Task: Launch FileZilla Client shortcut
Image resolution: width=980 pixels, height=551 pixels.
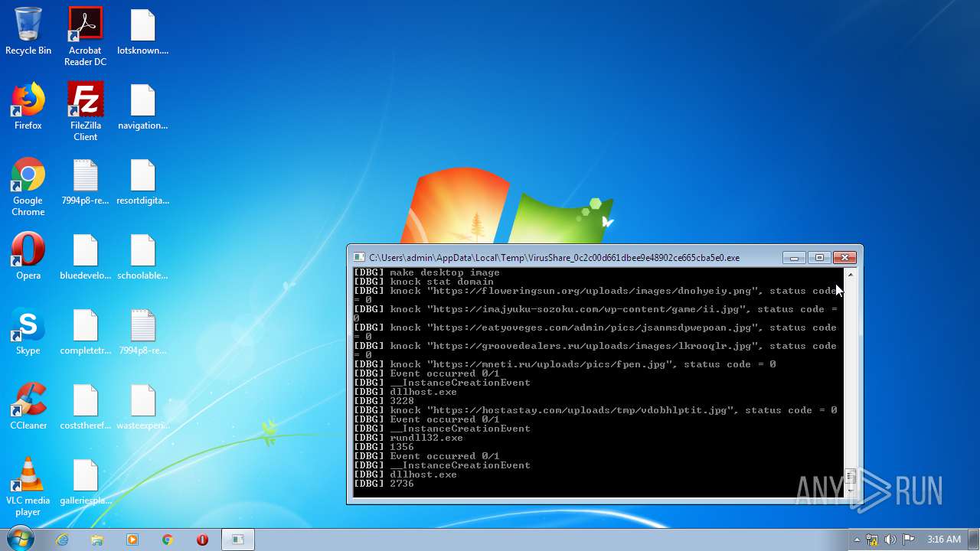Action: 85,112
